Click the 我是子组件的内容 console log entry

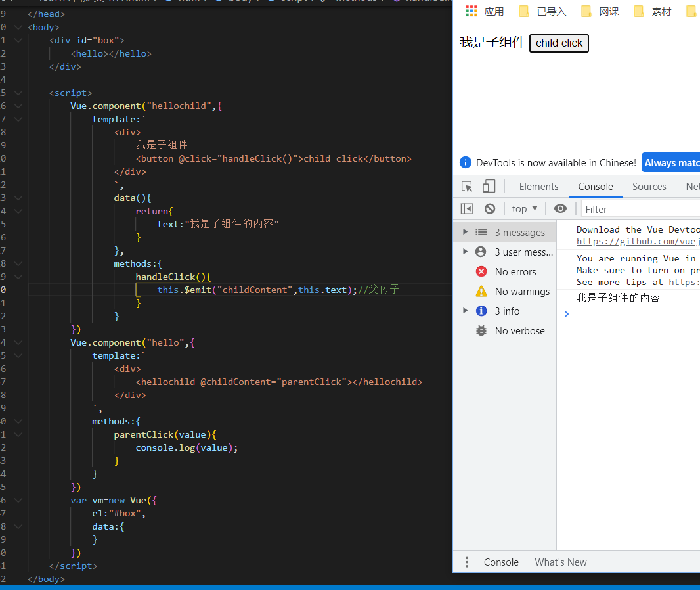click(618, 298)
